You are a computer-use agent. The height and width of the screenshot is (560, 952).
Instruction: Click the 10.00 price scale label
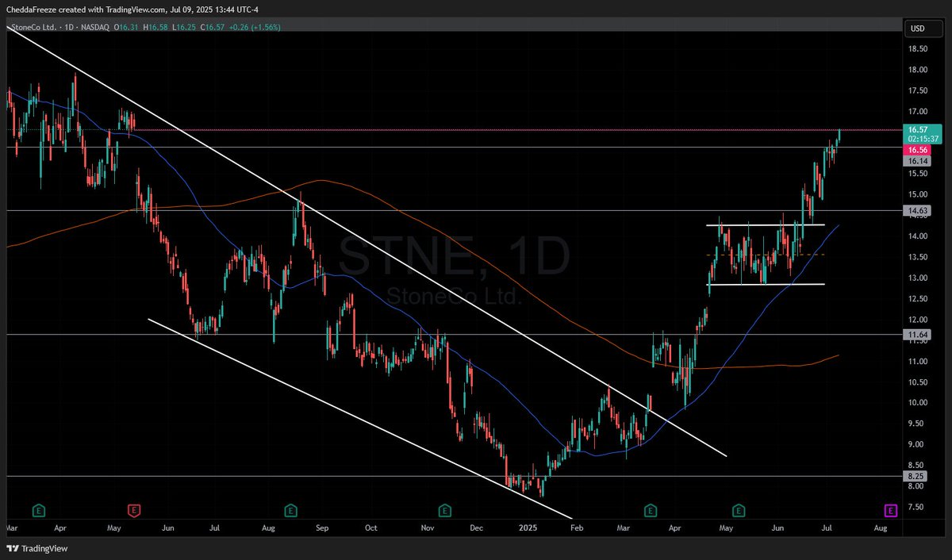[918, 403]
